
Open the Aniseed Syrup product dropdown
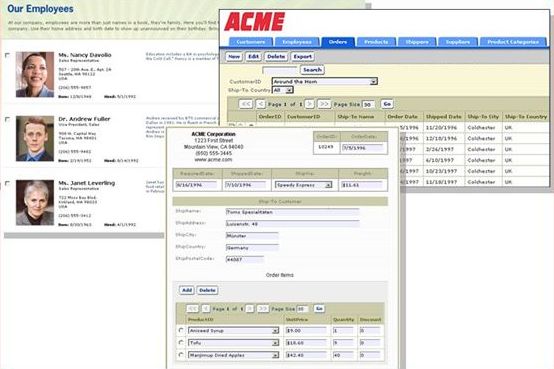tap(234, 331)
